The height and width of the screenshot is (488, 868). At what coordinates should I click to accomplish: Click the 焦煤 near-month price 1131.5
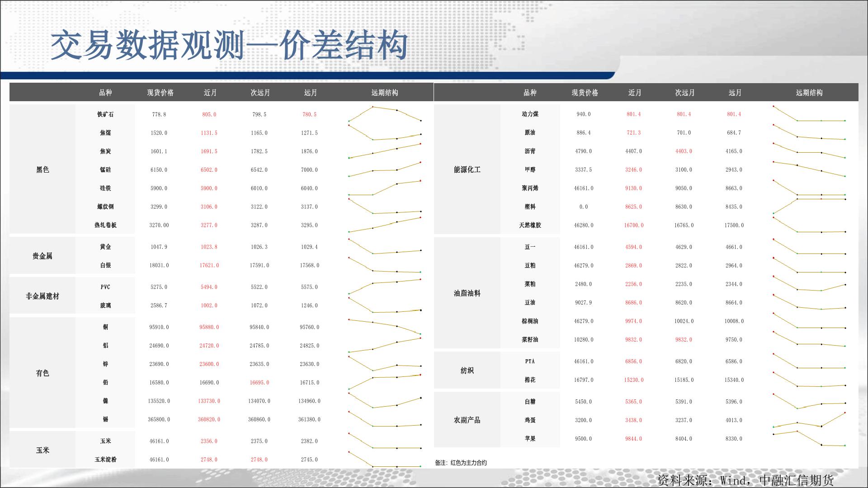coord(209,133)
